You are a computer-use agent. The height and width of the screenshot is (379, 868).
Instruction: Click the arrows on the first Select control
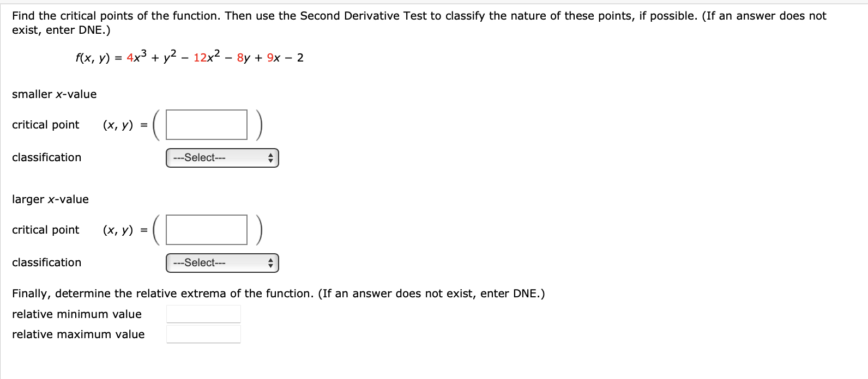[x=271, y=158]
